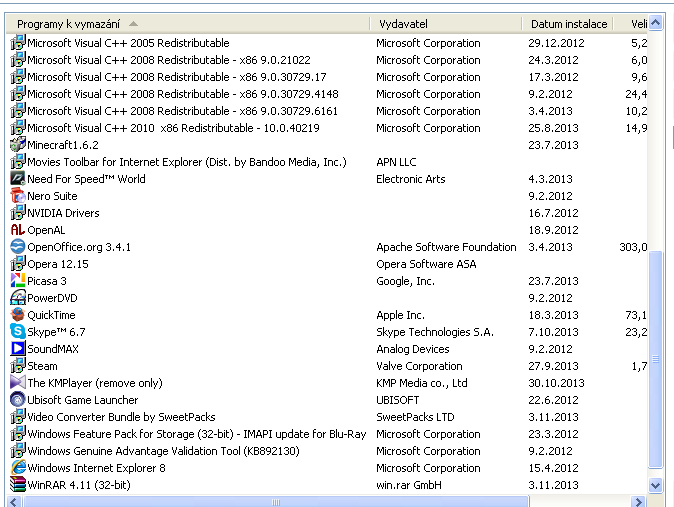Click Movies Toolbar for Internet Explorer icon
Screen dimensions: 674x507
18,162
